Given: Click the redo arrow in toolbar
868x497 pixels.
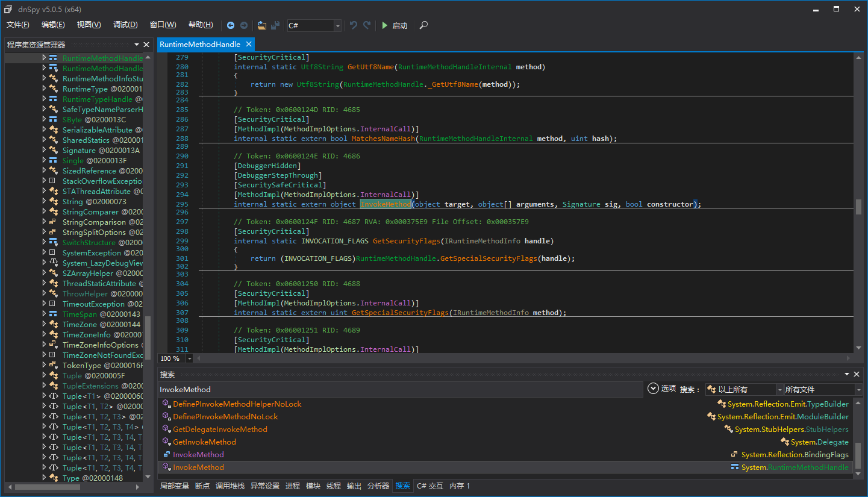Looking at the screenshot, I should click(367, 25).
